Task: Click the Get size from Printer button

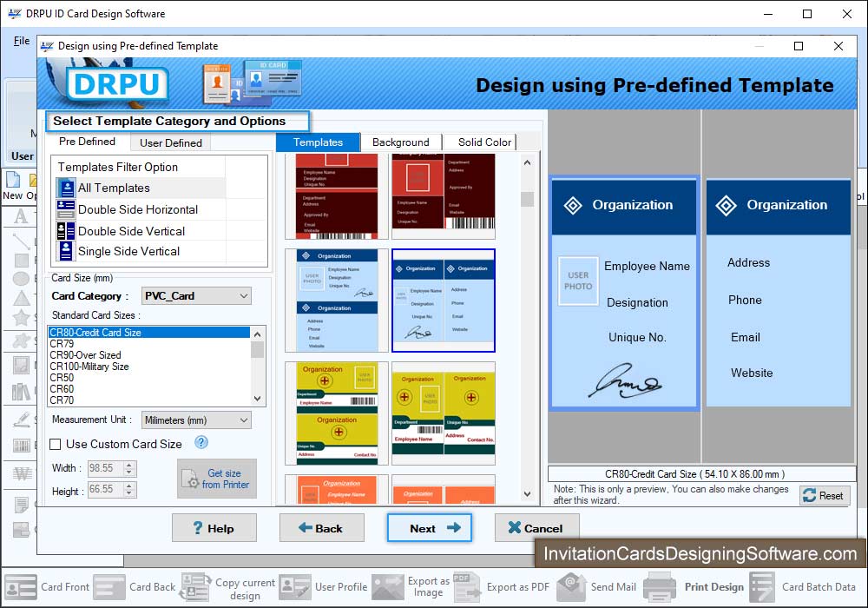Action: (x=217, y=479)
